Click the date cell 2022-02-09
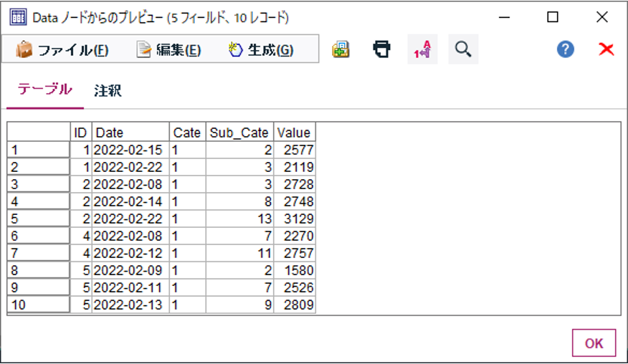The width and height of the screenshot is (628, 364). coord(130,270)
